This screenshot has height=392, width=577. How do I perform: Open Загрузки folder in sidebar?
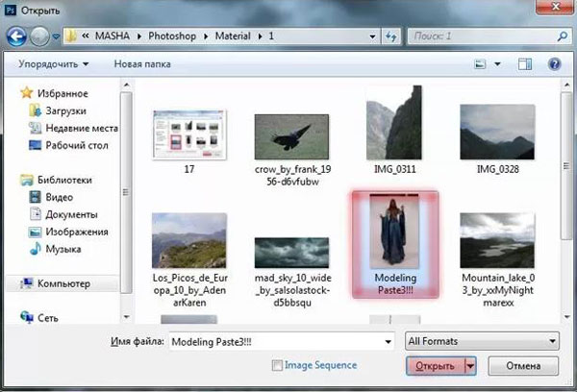pos(65,110)
